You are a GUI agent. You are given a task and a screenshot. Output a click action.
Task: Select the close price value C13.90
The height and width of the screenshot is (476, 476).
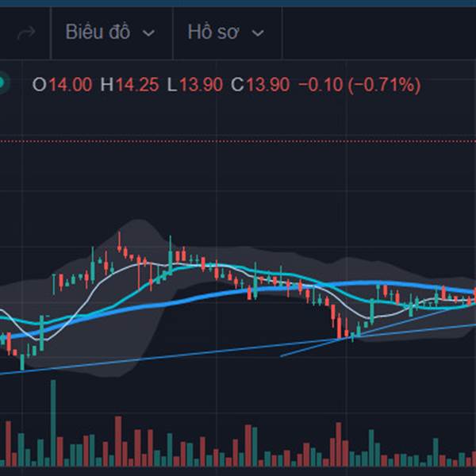pyautogui.click(x=260, y=85)
